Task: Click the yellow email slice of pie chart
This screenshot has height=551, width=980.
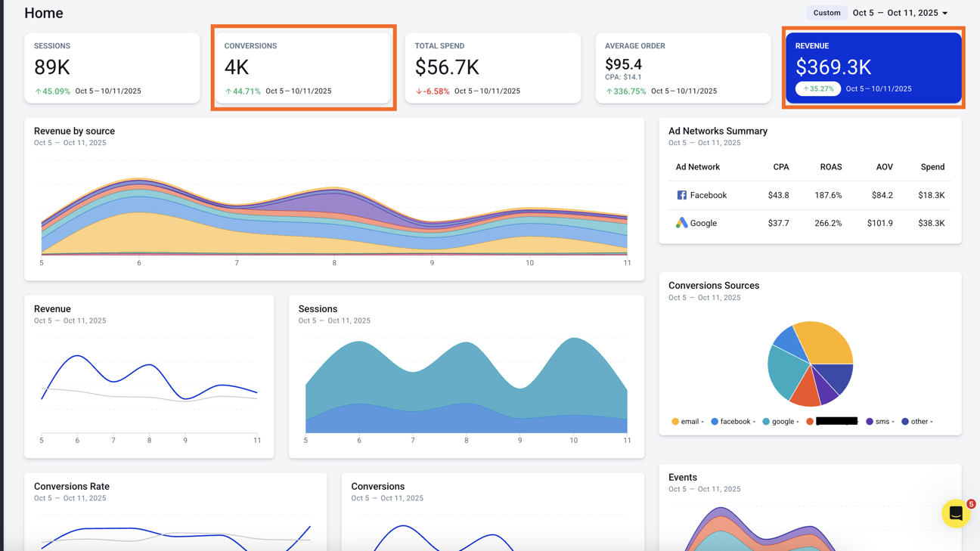Action: pos(826,341)
